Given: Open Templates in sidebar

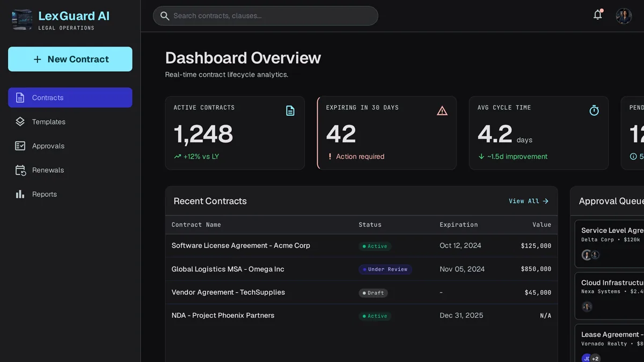Looking at the screenshot, I should (70, 122).
